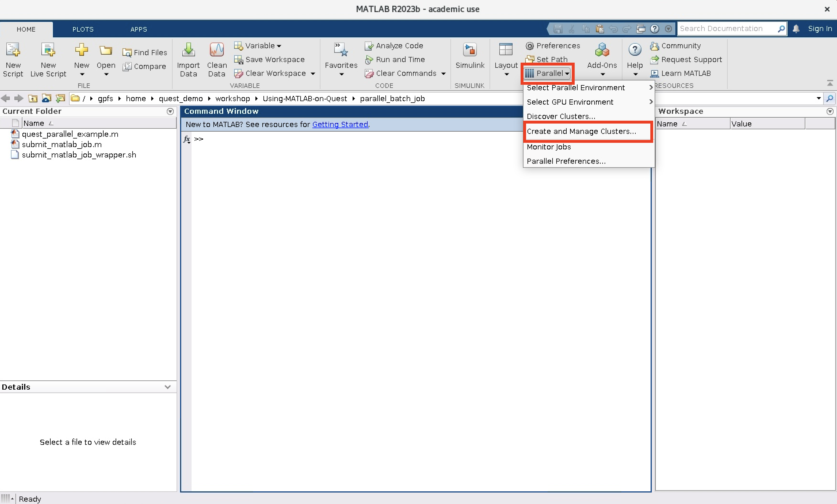Create a New Script
The height and width of the screenshot is (504, 837).
(13, 59)
